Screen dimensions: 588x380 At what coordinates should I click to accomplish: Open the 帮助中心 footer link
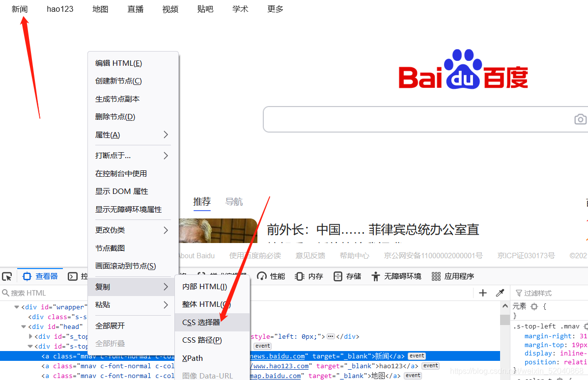coord(354,256)
